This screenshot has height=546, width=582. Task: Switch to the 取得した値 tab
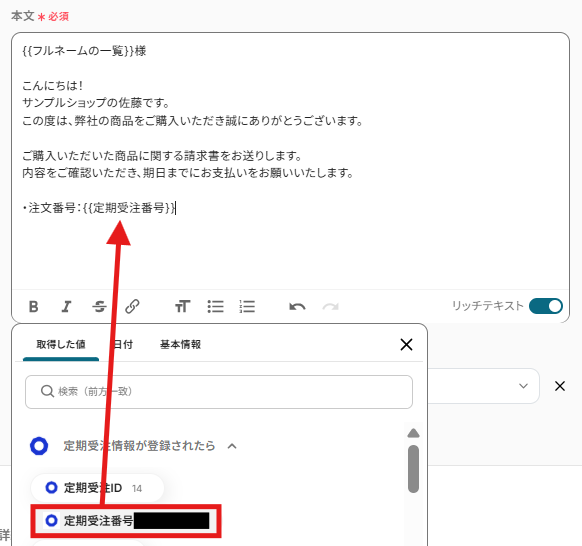(x=61, y=344)
